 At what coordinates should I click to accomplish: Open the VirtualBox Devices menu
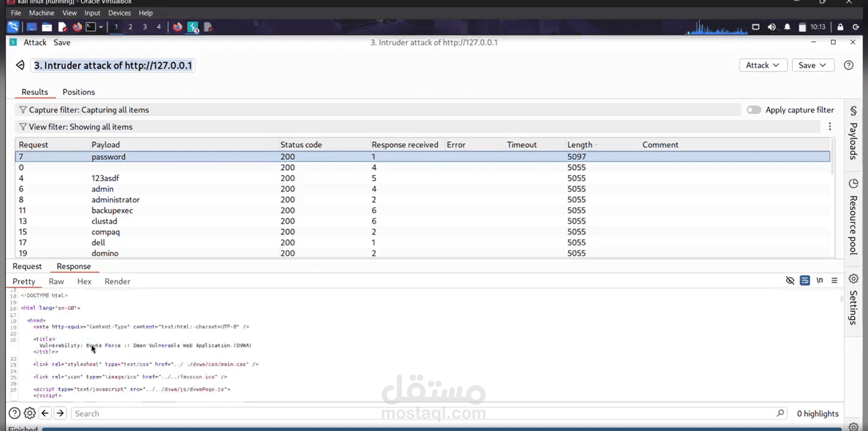[x=119, y=13]
